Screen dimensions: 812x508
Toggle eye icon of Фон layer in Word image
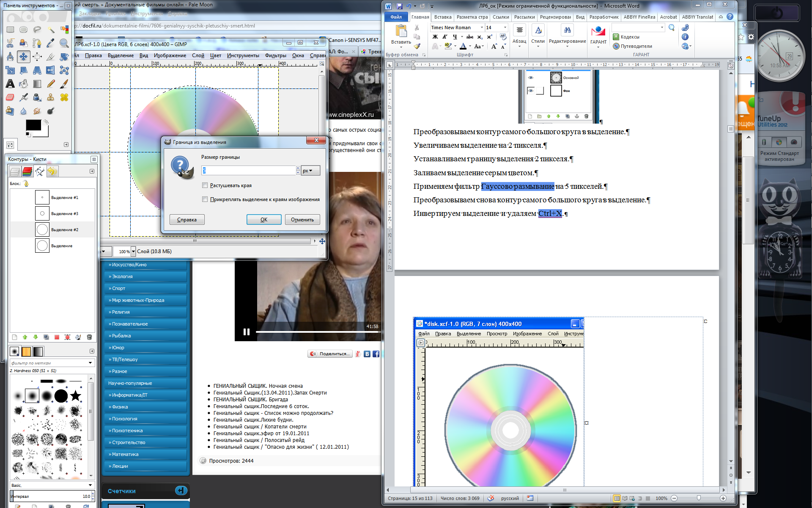pyautogui.click(x=531, y=91)
